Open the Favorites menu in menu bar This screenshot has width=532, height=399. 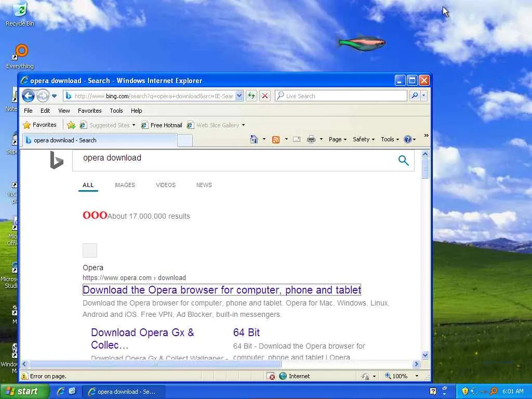pyautogui.click(x=89, y=111)
